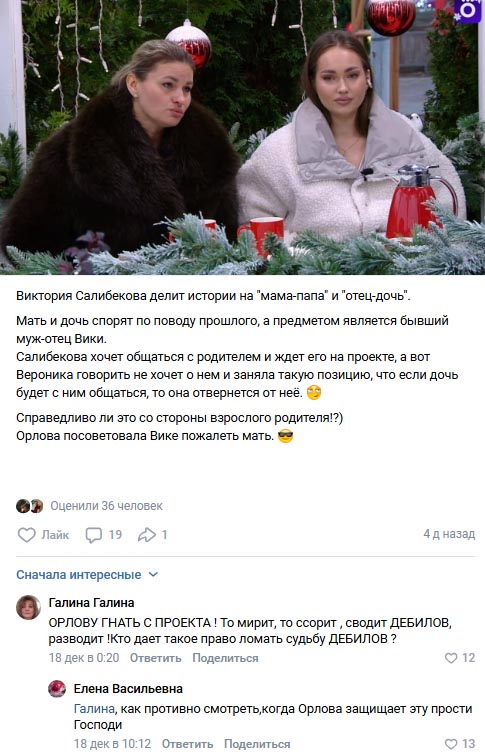
Task: Click Ответить under Галина Галина's comment
Action: [x=156, y=658]
